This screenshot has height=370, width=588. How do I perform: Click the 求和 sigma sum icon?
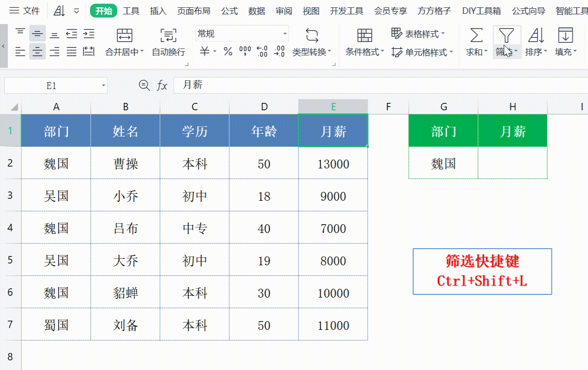pyautogui.click(x=476, y=35)
